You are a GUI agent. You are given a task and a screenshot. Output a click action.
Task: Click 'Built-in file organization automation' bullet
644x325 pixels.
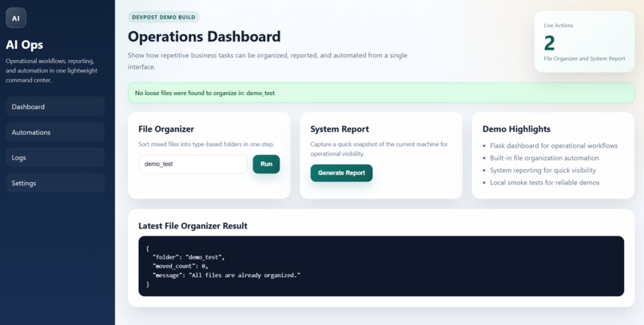coord(544,158)
